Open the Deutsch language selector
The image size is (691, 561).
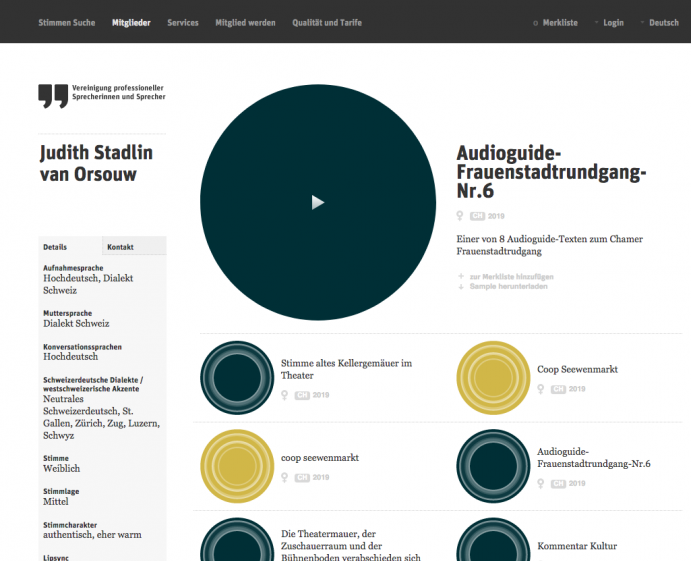pyautogui.click(x=663, y=22)
